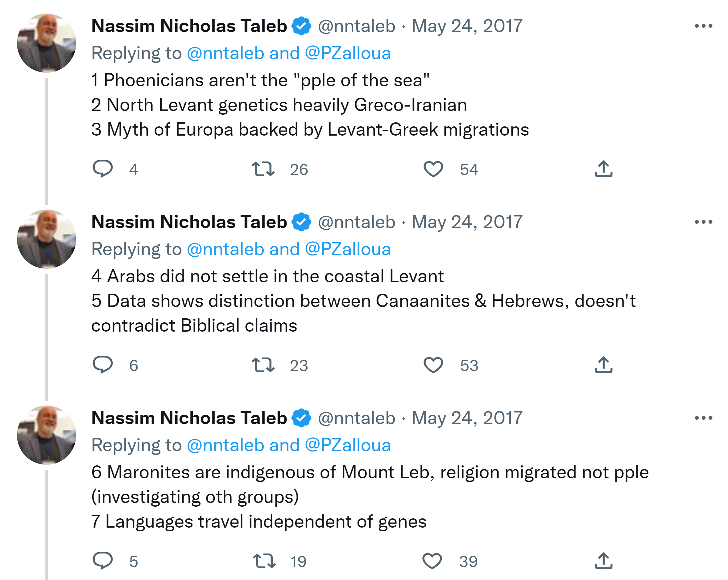This screenshot has height=580, width=728.
Task: Click Nassim Nicholas Taleb name on third tweet
Action: coord(189,418)
